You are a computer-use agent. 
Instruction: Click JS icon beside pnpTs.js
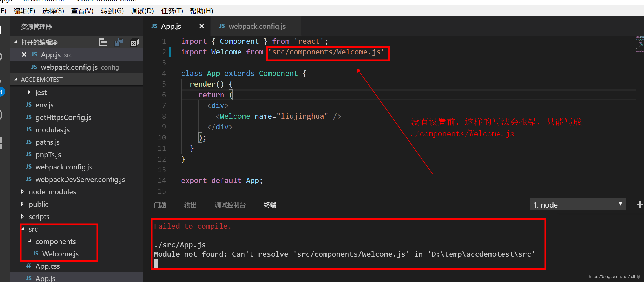click(x=29, y=154)
